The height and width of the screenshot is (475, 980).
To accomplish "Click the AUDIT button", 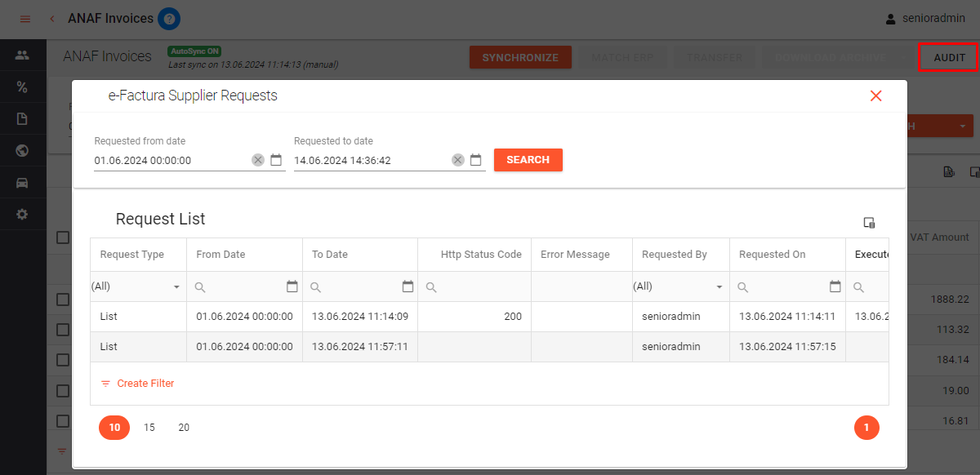I will (x=949, y=57).
